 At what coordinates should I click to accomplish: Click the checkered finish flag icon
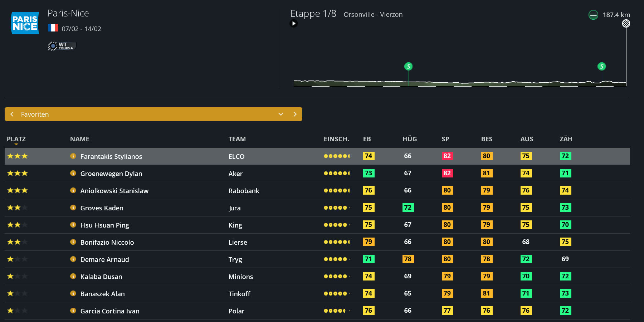click(x=626, y=24)
